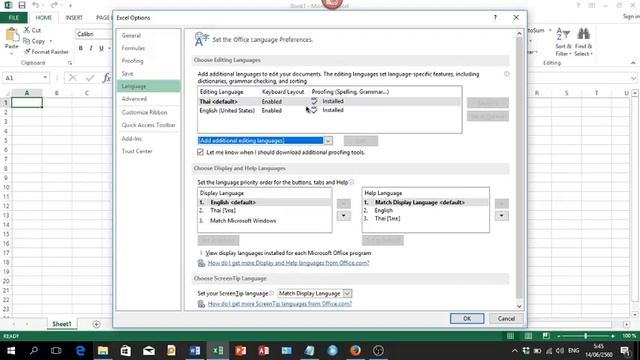
Task: Open Windows Start menu
Action: tap(11, 351)
